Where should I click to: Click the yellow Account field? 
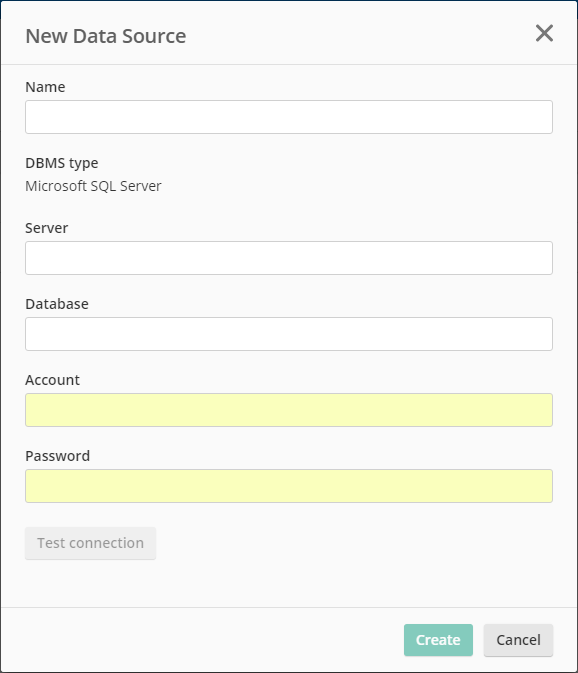click(289, 410)
